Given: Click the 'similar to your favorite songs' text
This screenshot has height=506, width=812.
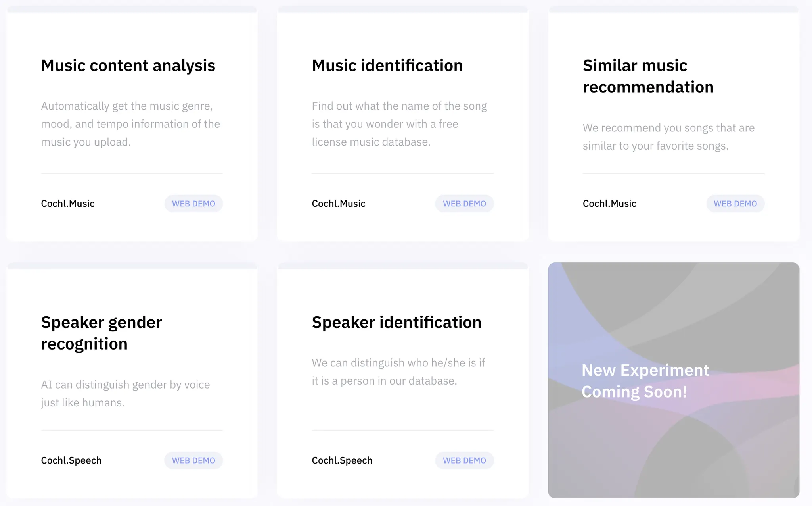Looking at the screenshot, I should [x=668, y=137].
